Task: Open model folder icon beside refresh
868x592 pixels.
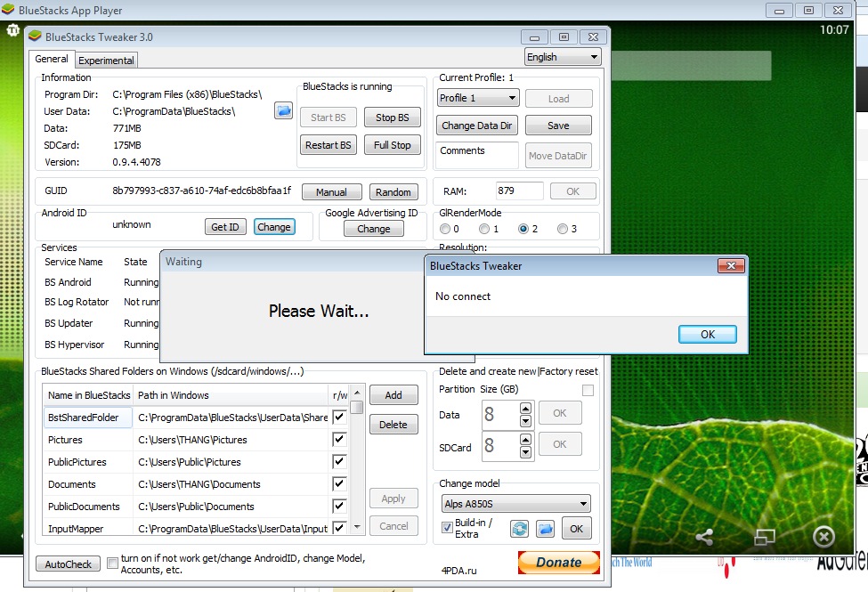Action: (545, 529)
